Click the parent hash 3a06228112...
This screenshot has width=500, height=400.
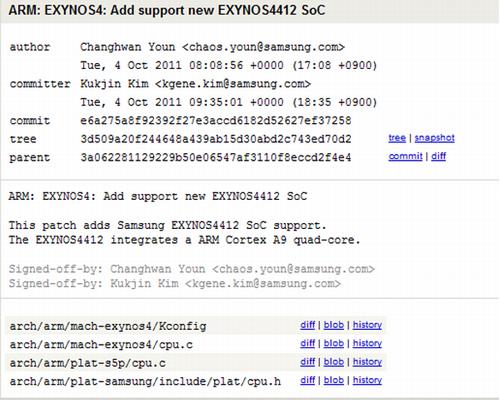[x=216, y=157]
